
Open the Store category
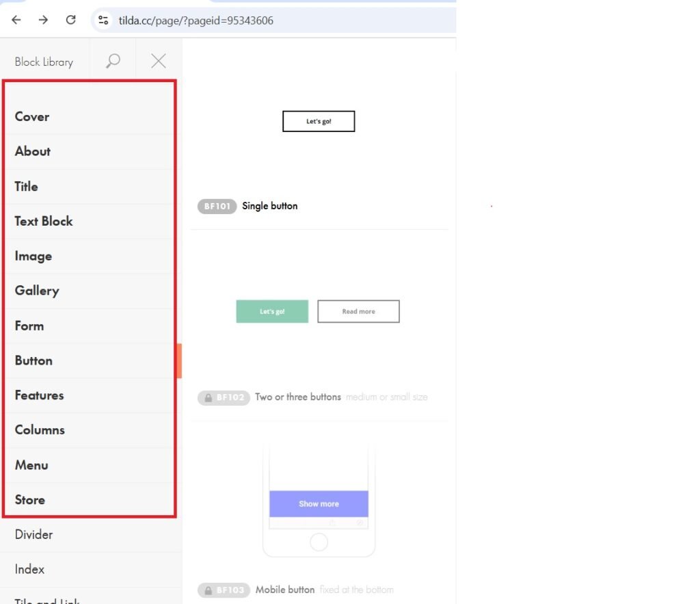tap(30, 499)
